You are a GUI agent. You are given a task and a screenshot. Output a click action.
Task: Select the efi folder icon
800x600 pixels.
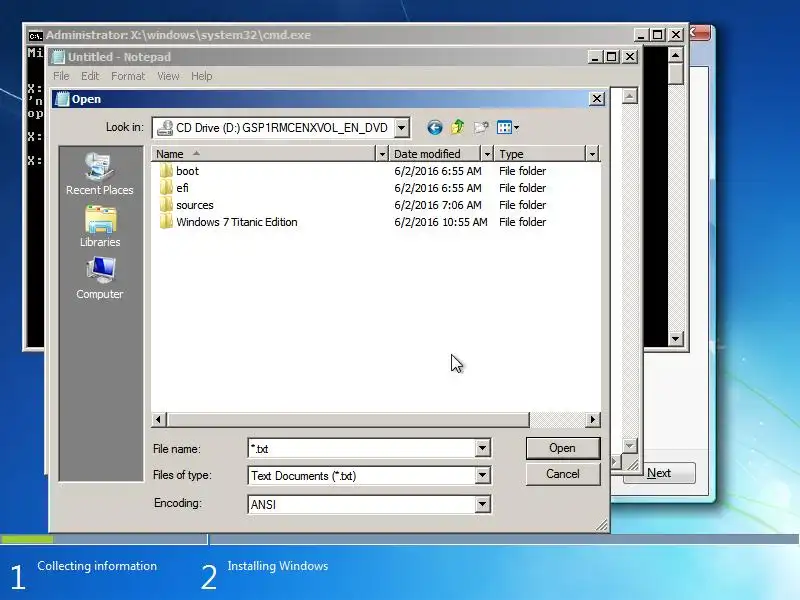[x=166, y=188]
